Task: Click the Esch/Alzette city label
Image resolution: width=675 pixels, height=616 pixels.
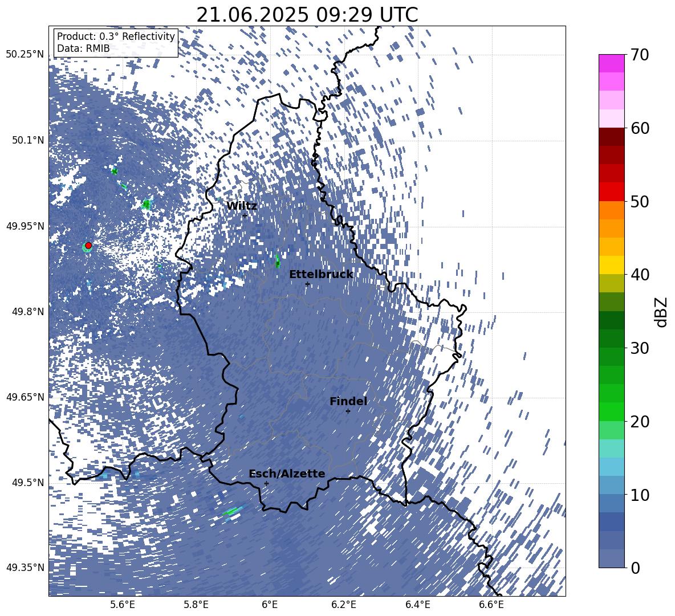Action: tap(287, 474)
